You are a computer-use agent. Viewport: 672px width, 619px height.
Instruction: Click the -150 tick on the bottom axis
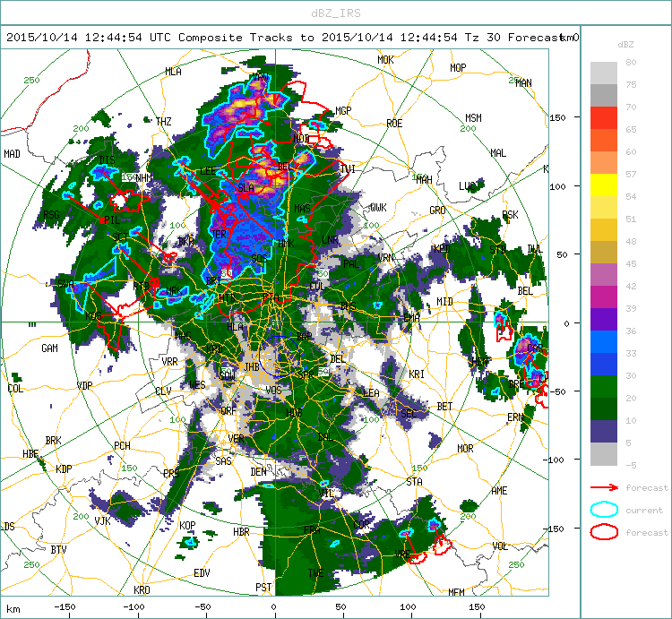click(x=65, y=607)
